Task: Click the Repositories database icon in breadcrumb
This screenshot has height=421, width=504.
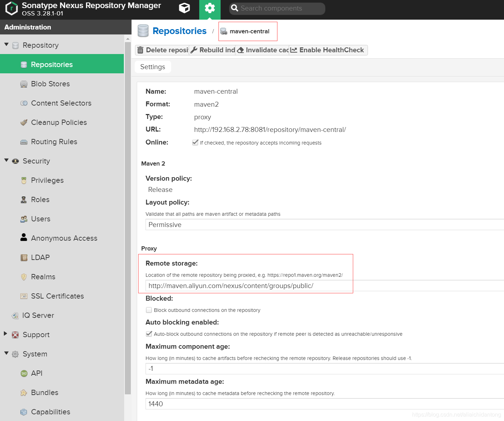Action: point(143,31)
